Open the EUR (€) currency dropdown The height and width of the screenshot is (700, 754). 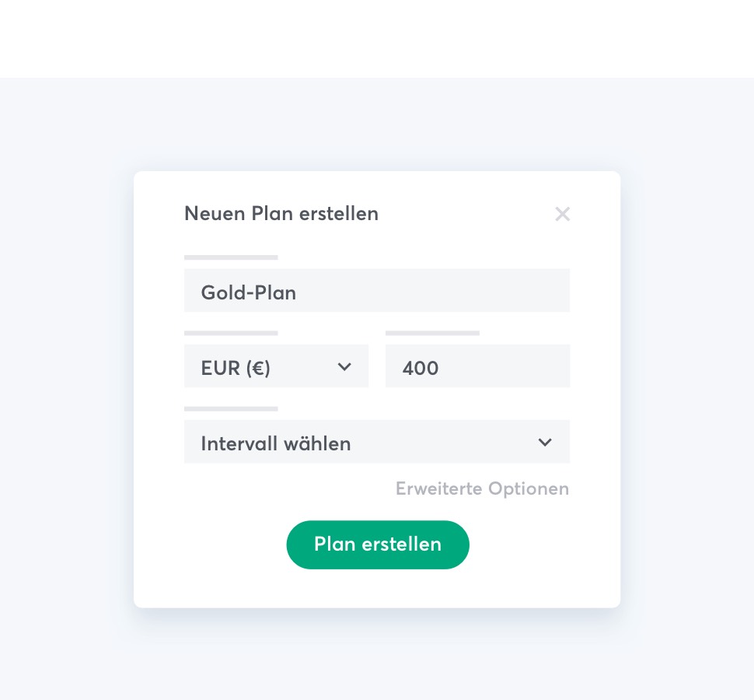coord(276,366)
